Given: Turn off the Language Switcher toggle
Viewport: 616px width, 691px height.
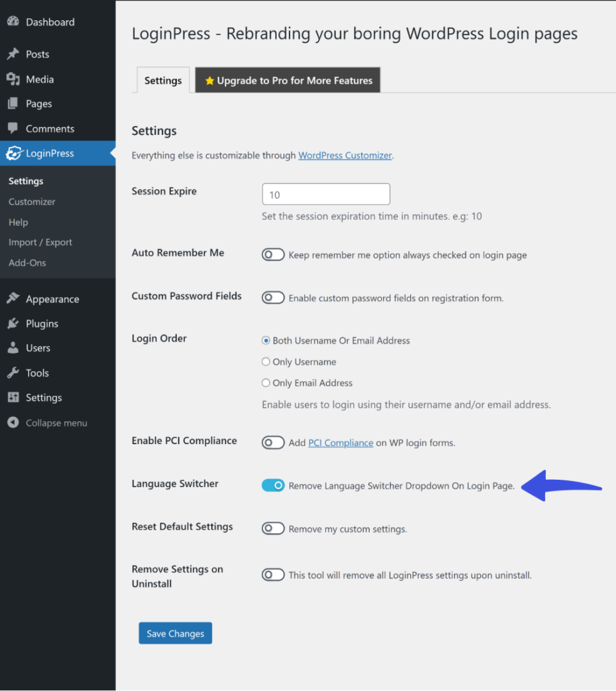Looking at the screenshot, I should point(273,485).
